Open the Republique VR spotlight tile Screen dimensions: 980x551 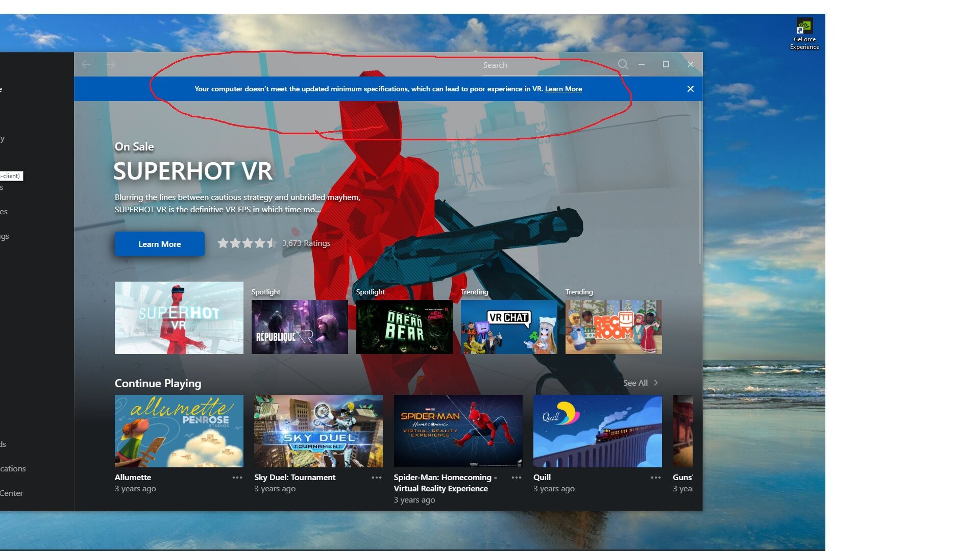300,327
